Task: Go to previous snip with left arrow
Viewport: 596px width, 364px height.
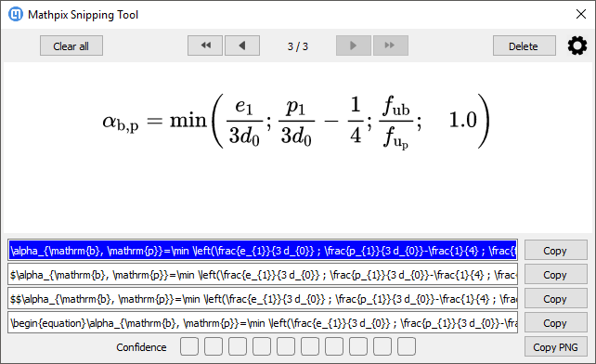Action: [242, 45]
